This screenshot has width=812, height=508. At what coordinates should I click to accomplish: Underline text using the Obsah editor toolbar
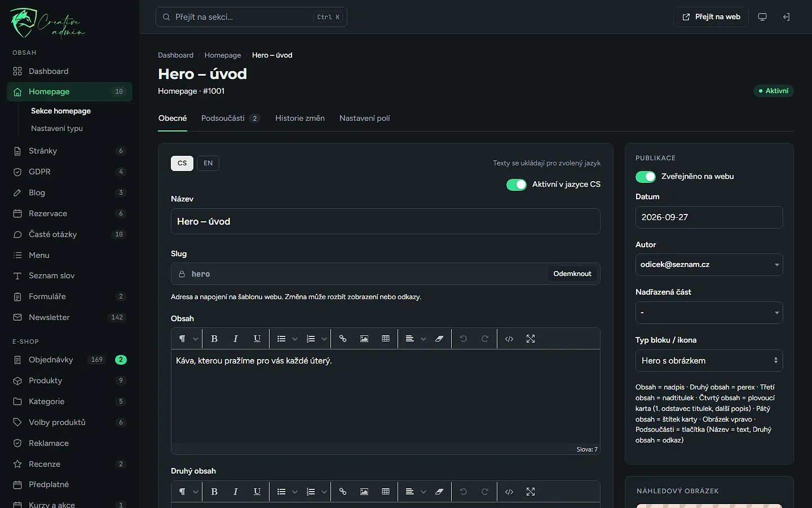[257, 339]
